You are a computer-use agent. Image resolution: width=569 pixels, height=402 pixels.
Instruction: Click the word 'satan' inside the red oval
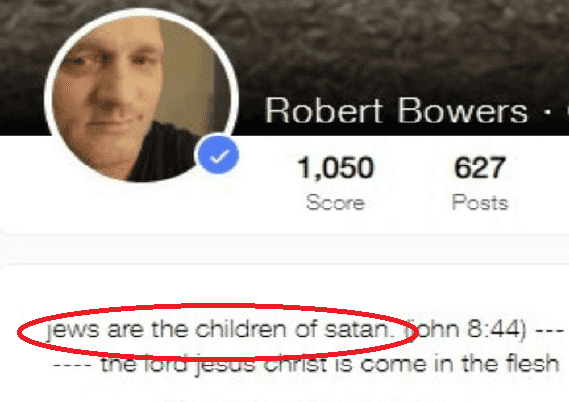(358, 329)
